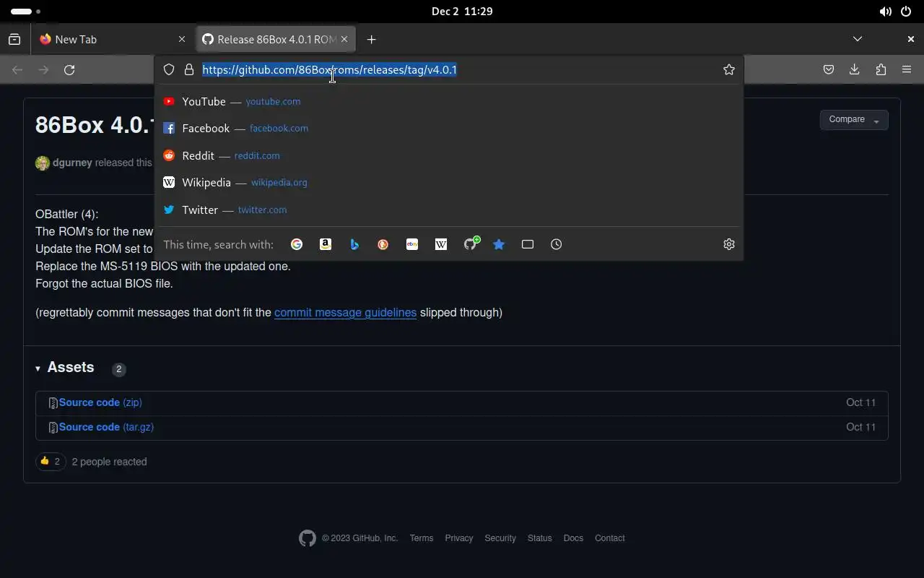The image size is (924, 578).
Task: Close the New Tab tab
Action: pos(182,39)
